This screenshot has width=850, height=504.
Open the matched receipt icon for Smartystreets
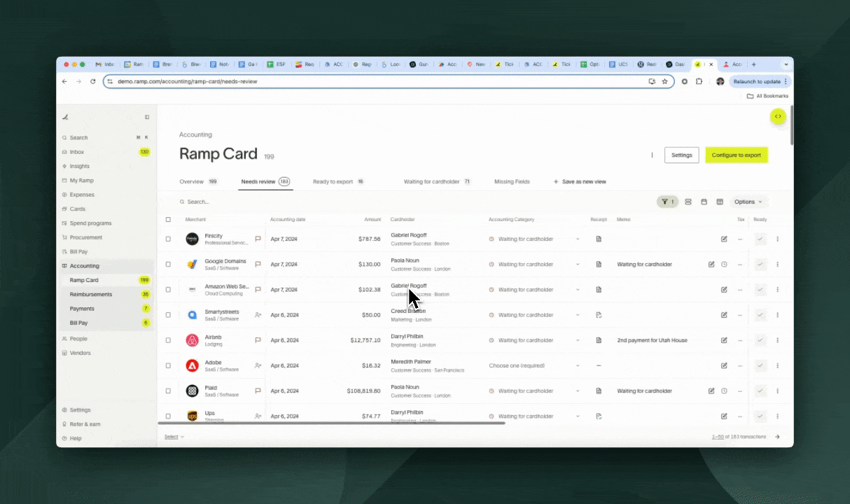point(599,315)
